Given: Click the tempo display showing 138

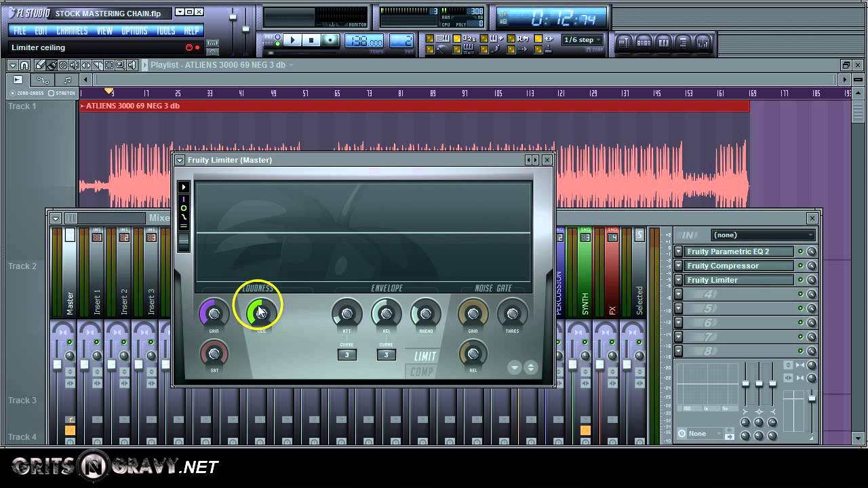Looking at the screenshot, I should pyautogui.click(x=364, y=41).
